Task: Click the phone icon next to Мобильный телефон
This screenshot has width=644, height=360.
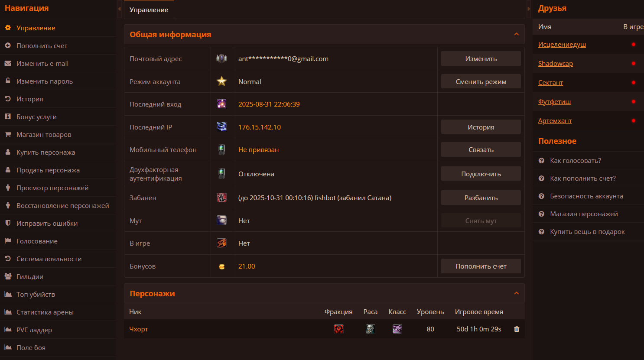Action: [221, 150]
